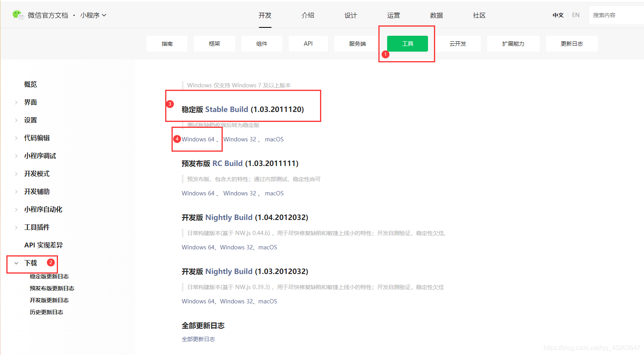The height and width of the screenshot is (355, 644).
Task: Open 开发模式 sidebar item
Action: [x=37, y=174]
